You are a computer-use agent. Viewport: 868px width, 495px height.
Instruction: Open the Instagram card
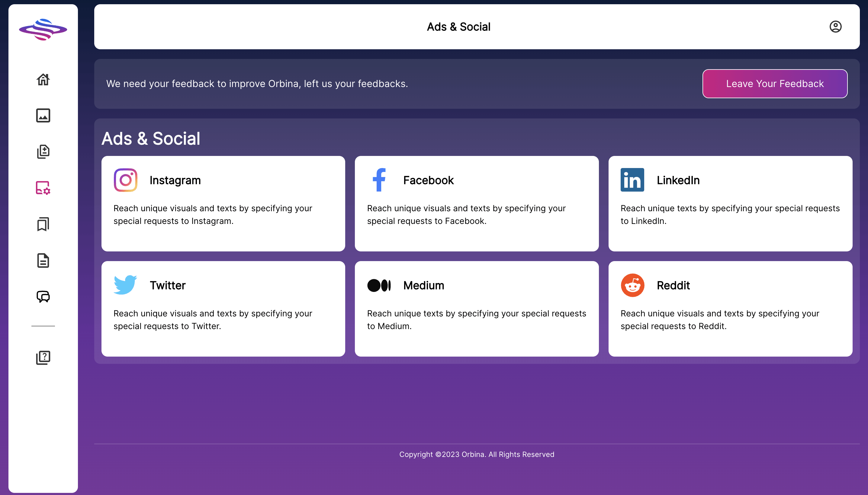coord(223,204)
